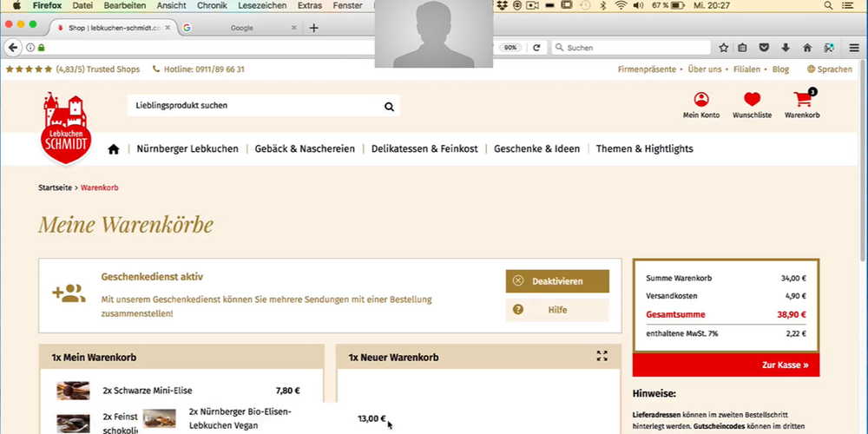
Task: Open Firefox downloads arrow icon
Action: tap(785, 48)
